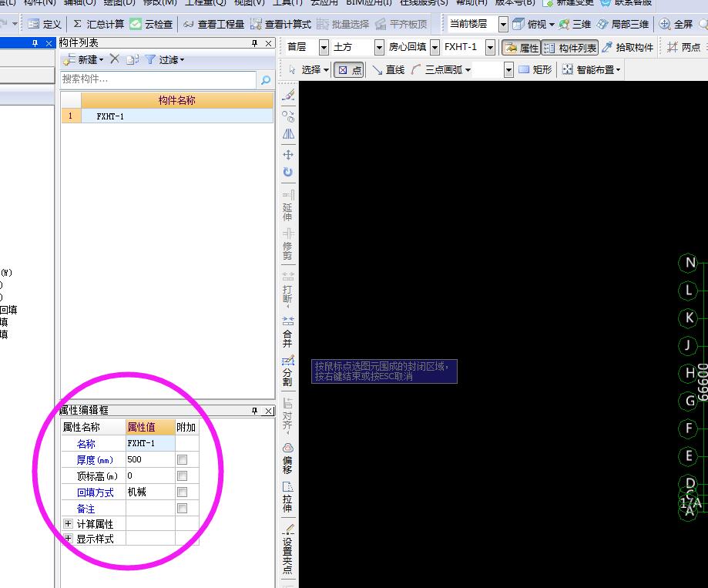Open 局部三维 partial 3D view

coord(622,24)
